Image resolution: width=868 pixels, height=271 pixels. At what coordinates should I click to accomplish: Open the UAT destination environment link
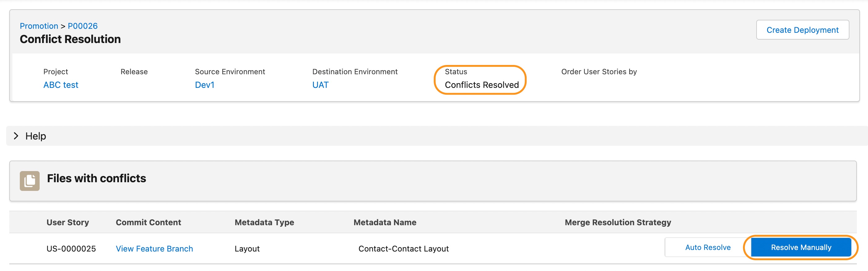[x=320, y=85]
